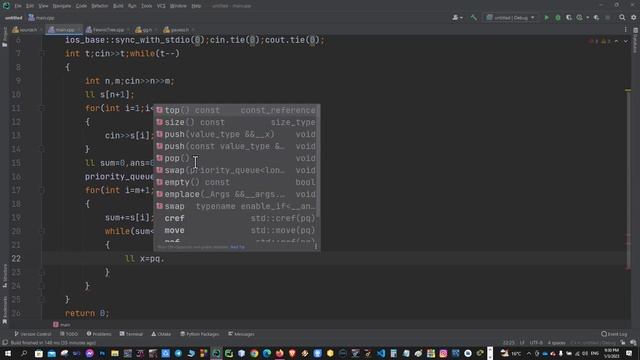
Task: Collapse the for loop fold at line 17
Action: point(42,190)
